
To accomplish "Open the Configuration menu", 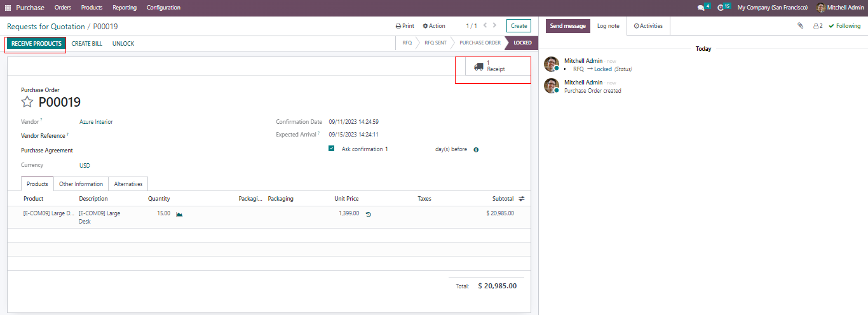I will click(x=163, y=8).
